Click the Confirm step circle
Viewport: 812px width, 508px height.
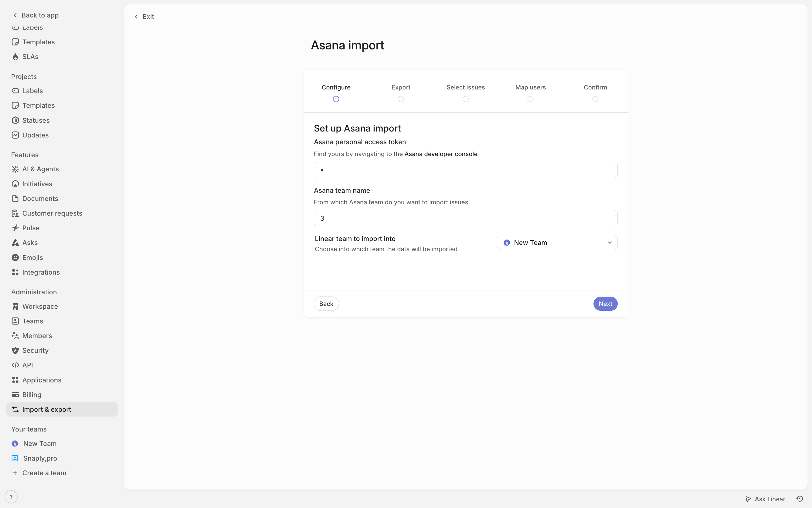(595, 99)
